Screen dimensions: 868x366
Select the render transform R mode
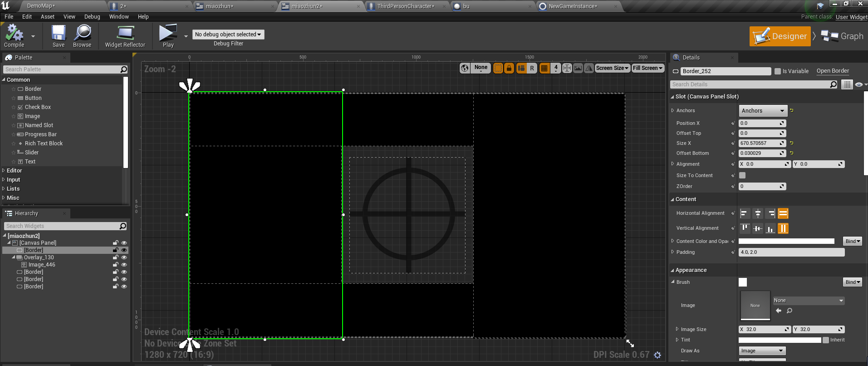[532, 68]
